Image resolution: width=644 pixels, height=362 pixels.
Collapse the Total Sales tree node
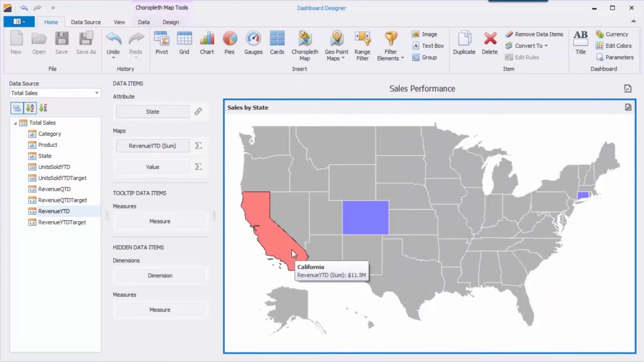15,123
